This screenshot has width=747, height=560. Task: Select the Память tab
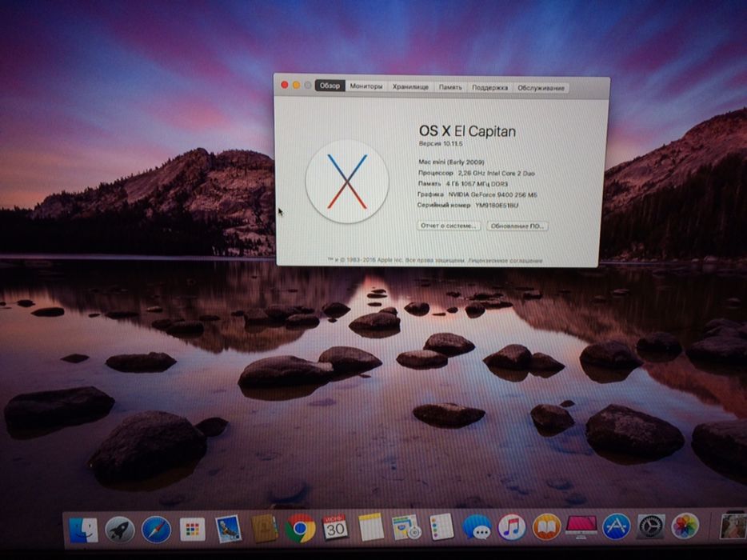(450, 87)
